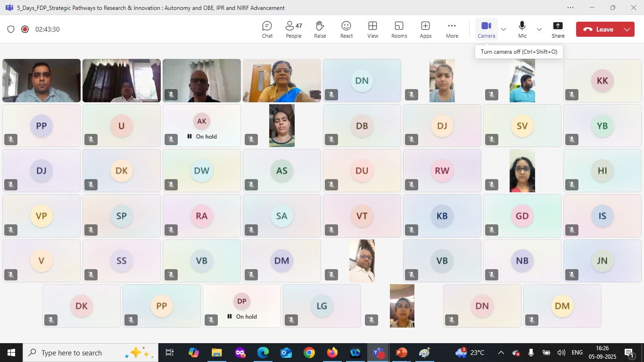Toggle the Mic mute
The image size is (644, 362).
(x=522, y=29)
